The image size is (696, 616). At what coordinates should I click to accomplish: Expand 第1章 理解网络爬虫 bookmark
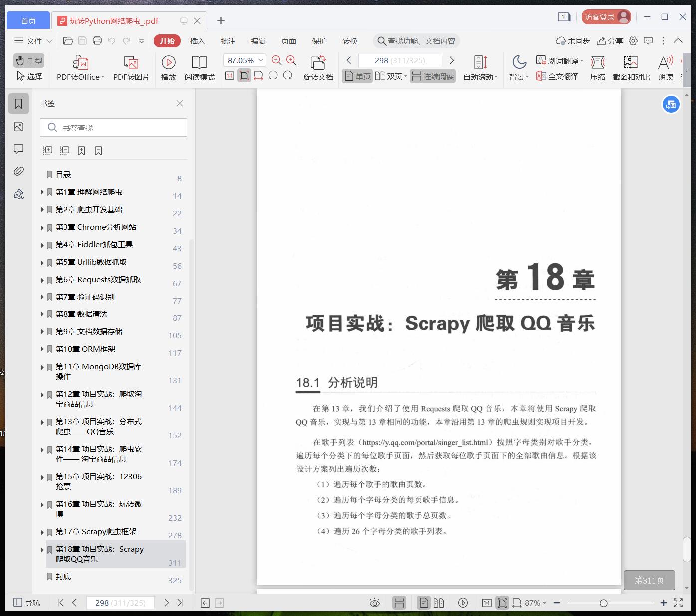click(x=42, y=192)
